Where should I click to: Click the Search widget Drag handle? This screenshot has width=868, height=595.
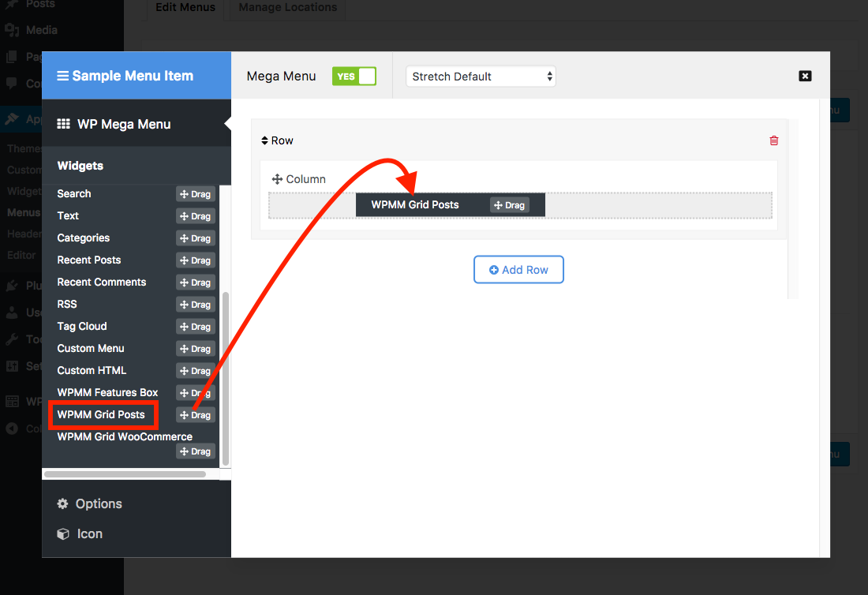[196, 194]
